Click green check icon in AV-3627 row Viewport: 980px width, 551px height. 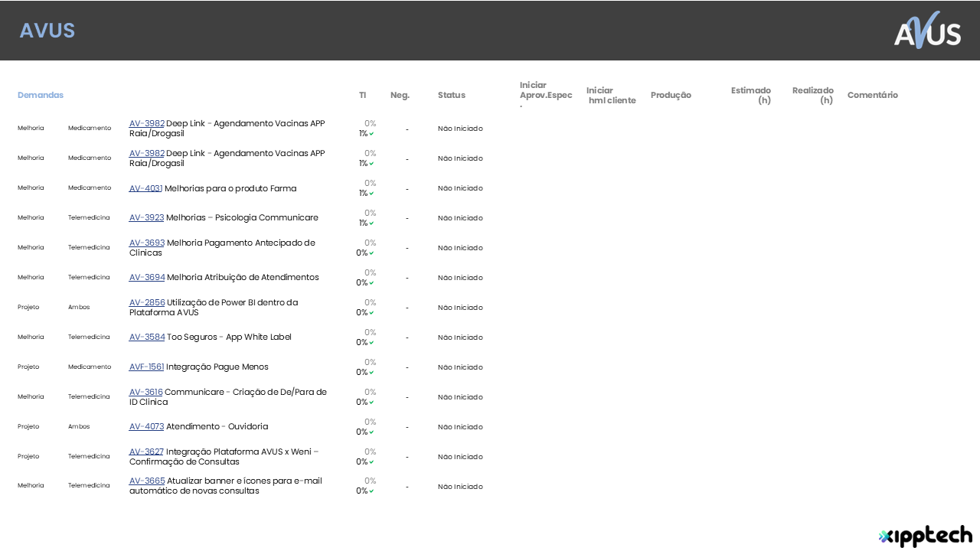pyautogui.click(x=371, y=462)
